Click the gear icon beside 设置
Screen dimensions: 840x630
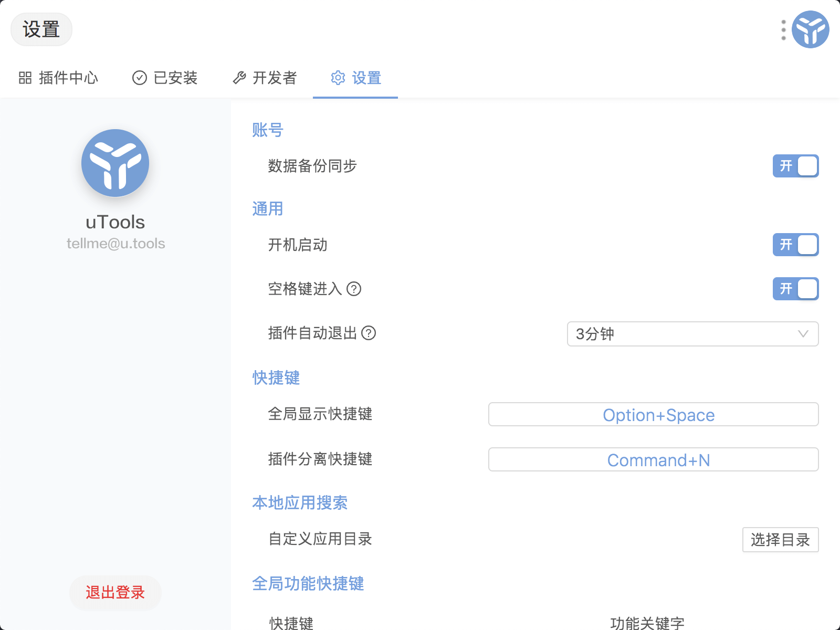click(338, 78)
